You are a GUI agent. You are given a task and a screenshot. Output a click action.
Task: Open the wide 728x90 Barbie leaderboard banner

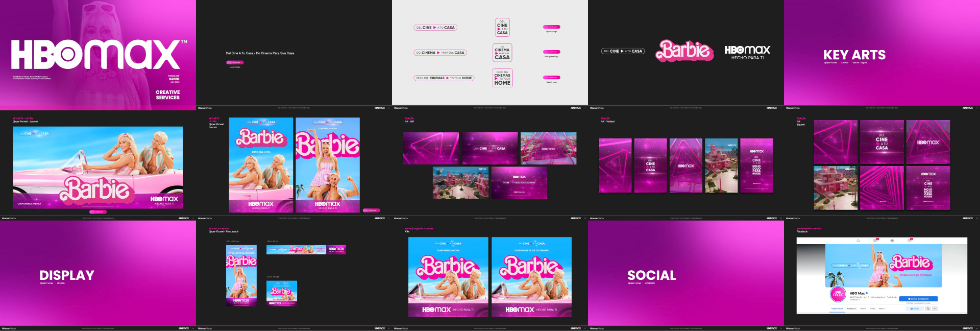[306, 249]
